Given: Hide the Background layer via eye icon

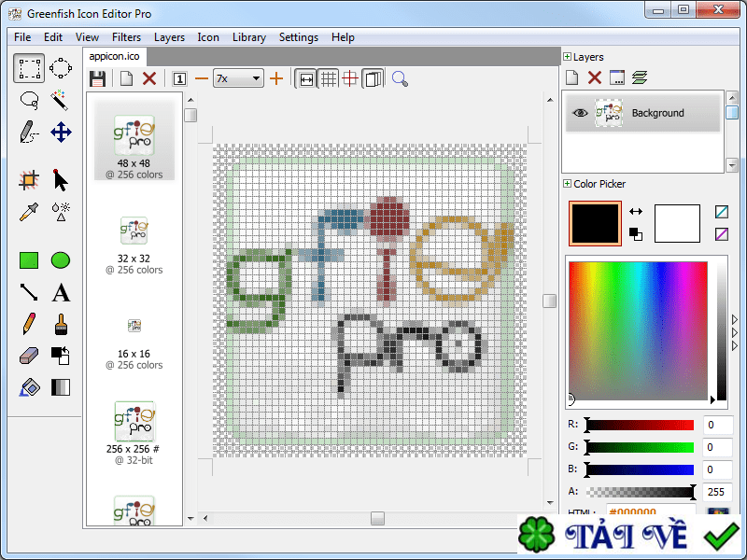Looking at the screenshot, I should pos(580,113).
